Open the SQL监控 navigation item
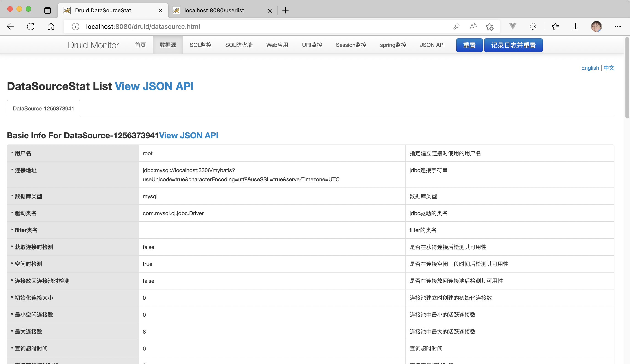 point(201,45)
